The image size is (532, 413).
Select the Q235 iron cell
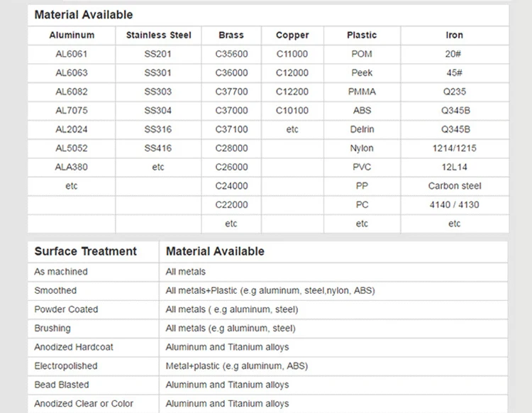point(455,92)
